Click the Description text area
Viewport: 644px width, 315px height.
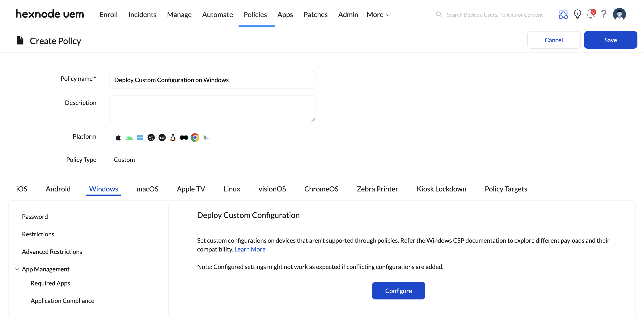click(x=212, y=108)
